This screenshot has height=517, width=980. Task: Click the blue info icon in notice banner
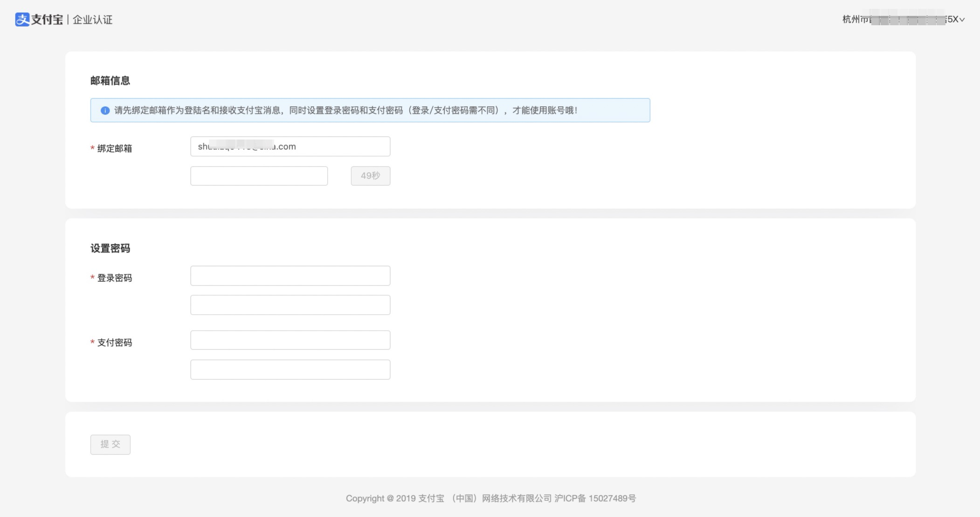(105, 111)
